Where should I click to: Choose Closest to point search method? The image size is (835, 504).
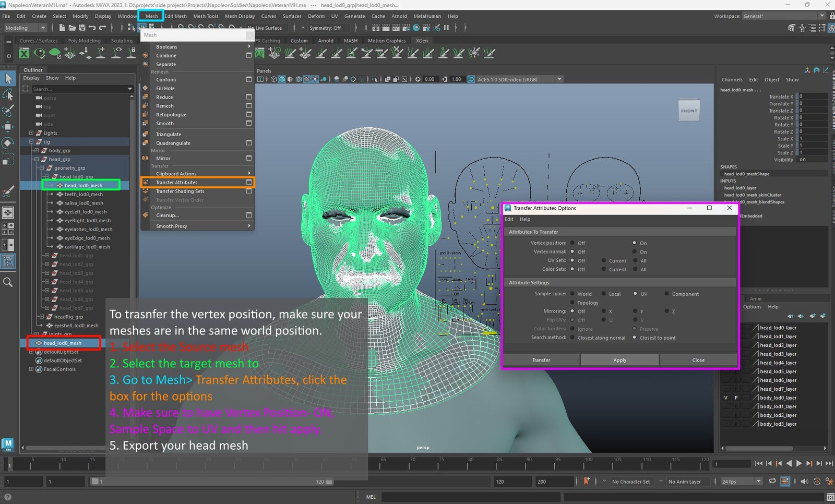(635, 338)
